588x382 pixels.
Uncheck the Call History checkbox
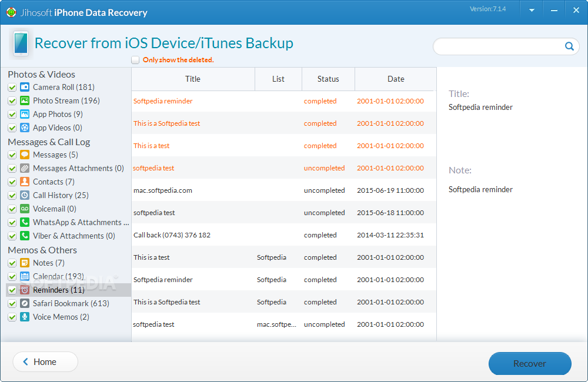pyautogui.click(x=12, y=195)
